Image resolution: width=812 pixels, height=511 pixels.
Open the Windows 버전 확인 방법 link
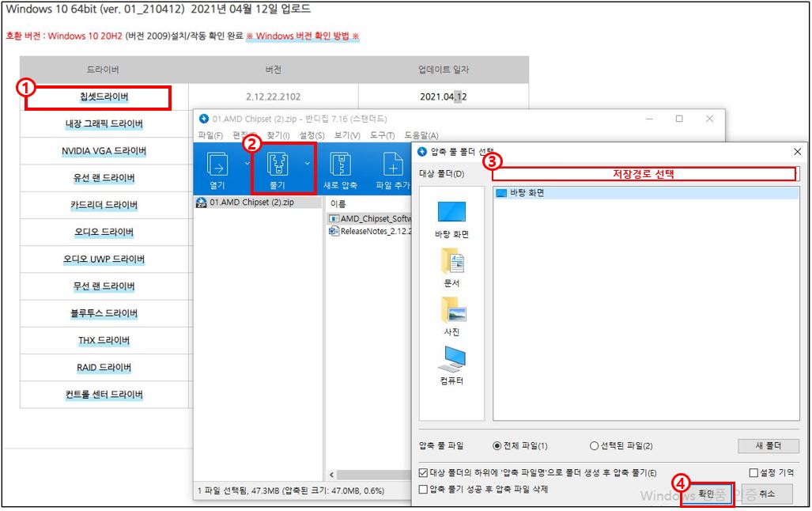[x=303, y=36]
